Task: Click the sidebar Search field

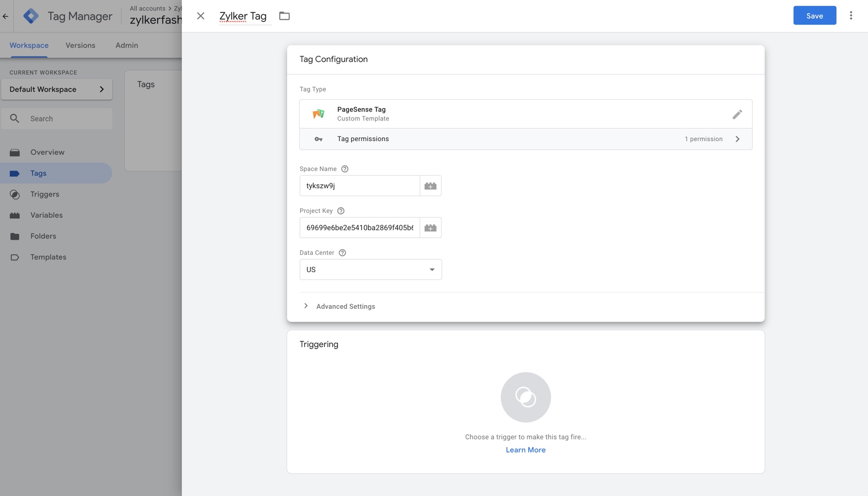Action: (57, 118)
